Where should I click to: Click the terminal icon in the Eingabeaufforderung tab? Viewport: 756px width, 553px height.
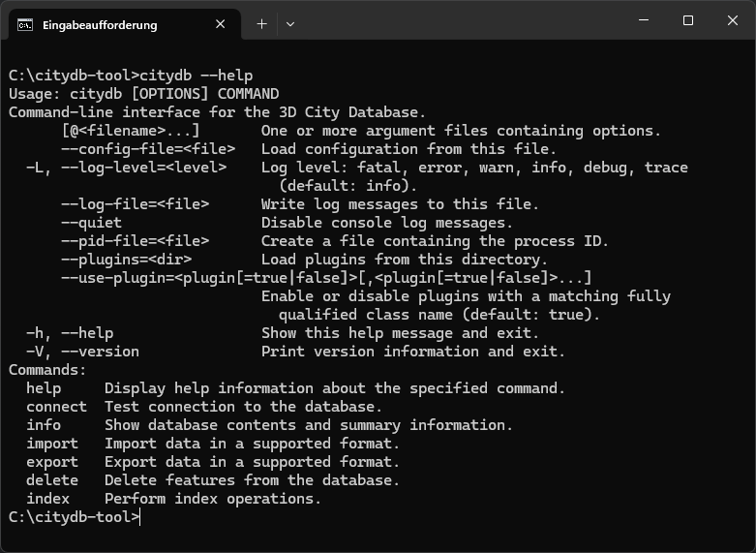point(25,24)
